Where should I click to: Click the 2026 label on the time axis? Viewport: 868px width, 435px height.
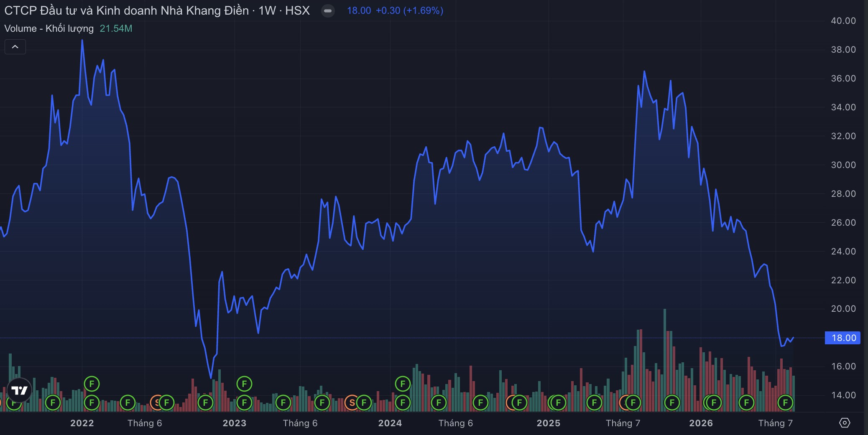click(701, 423)
